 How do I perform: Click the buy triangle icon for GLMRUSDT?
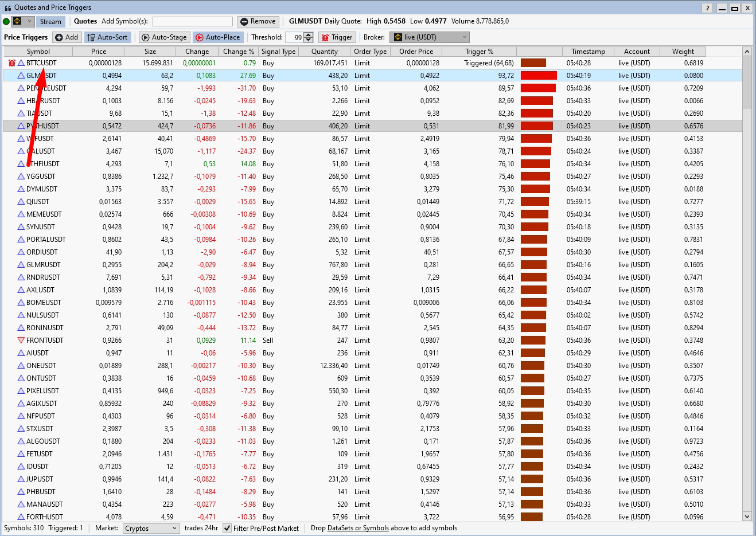point(21,265)
